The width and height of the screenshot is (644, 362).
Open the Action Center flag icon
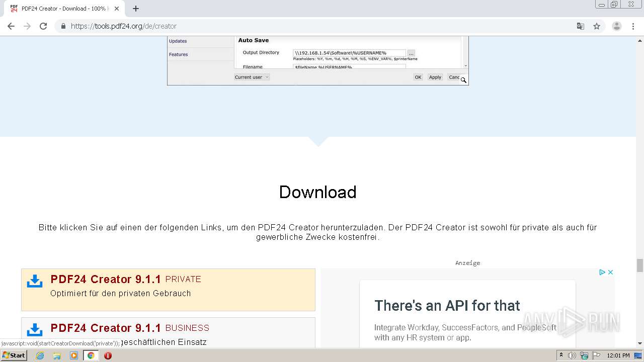click(x=595, y=355)
